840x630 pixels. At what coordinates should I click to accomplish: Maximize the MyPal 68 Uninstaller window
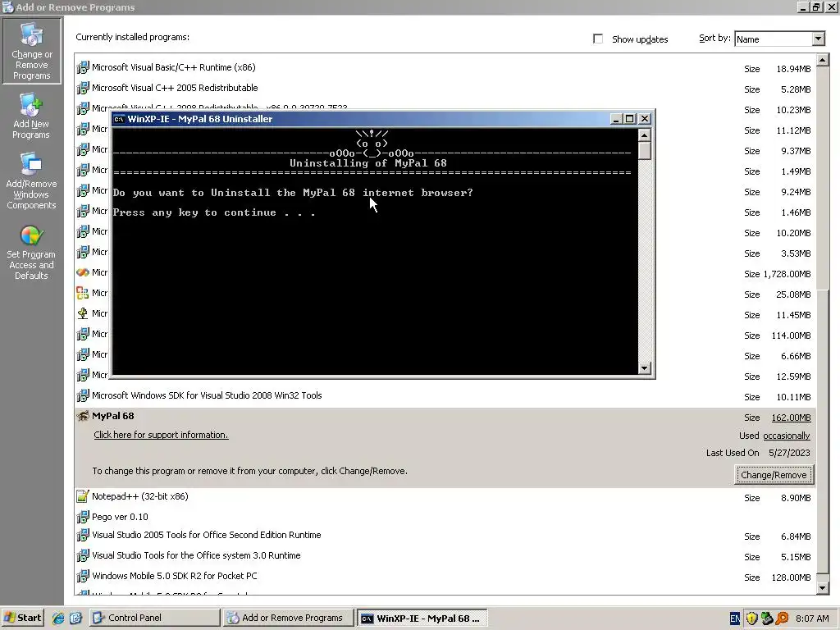[x=630, y=119]
